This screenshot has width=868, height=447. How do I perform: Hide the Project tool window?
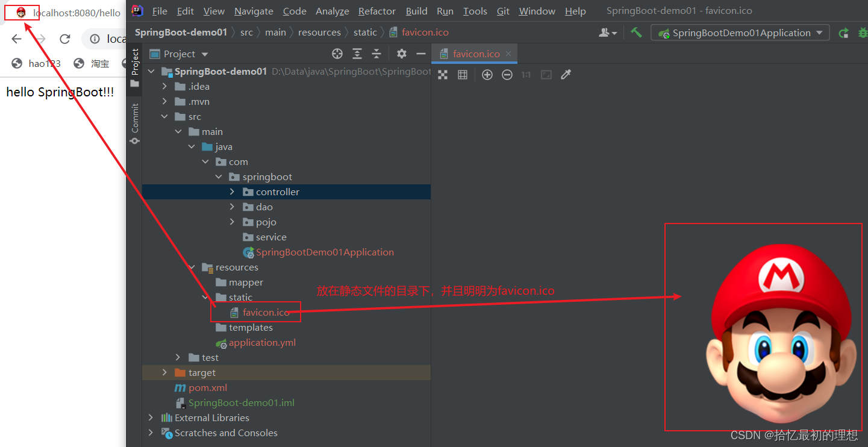[421, 54]
